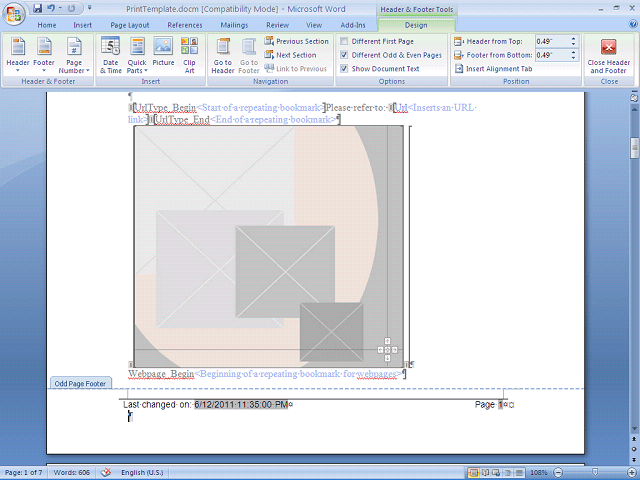Open Microsoft Office Word Help

[633, 24]
